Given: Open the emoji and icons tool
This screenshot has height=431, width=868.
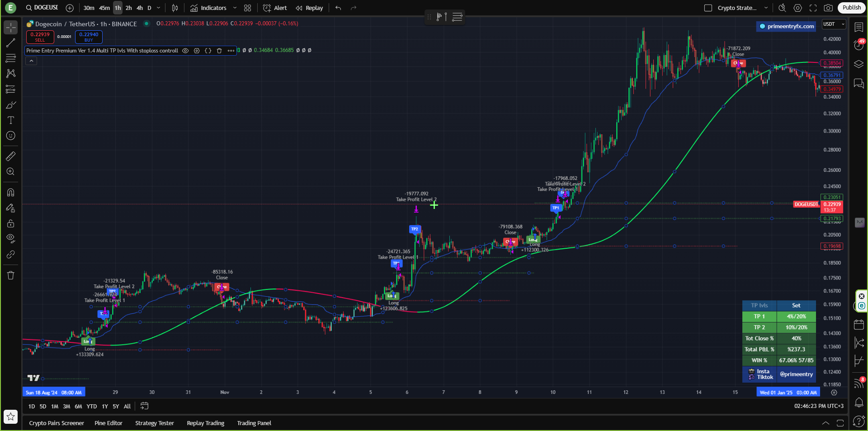Looking at the screenshot, I should [11, 136].
